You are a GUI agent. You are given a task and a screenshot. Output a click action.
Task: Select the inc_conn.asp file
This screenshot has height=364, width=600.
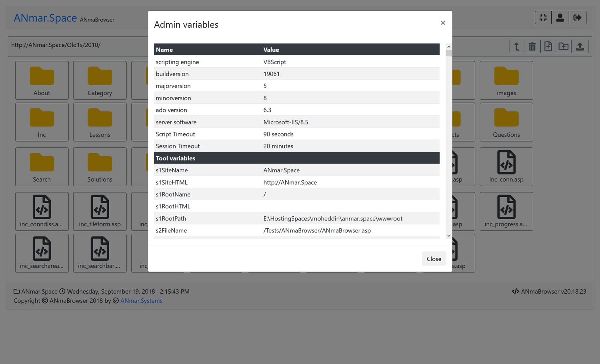[506, 167]
